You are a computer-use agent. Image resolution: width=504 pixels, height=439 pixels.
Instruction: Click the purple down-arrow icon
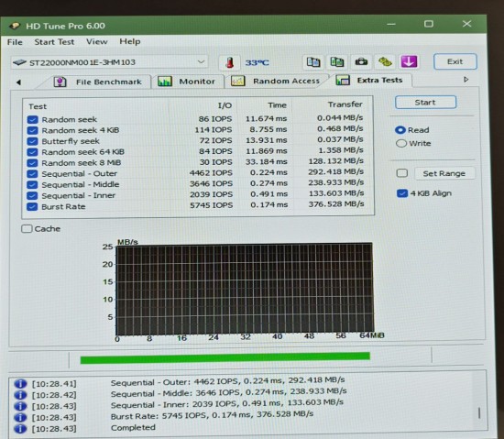pos(409,61)
